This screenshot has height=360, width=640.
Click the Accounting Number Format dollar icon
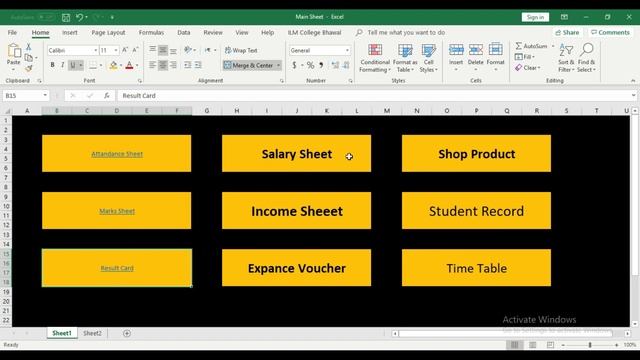pyautogui.click(x=294, y=65)
